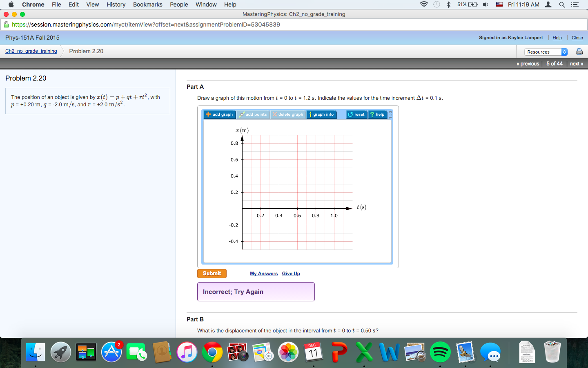Open Mail from the dock
The width and height of the screenshot is (588, 368).
coord(465,352)
